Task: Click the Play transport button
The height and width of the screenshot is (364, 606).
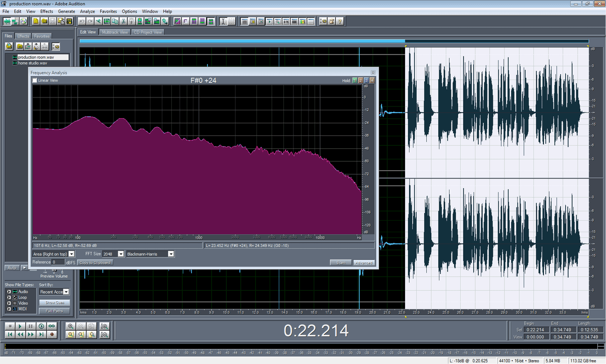Action: [21, 326]
